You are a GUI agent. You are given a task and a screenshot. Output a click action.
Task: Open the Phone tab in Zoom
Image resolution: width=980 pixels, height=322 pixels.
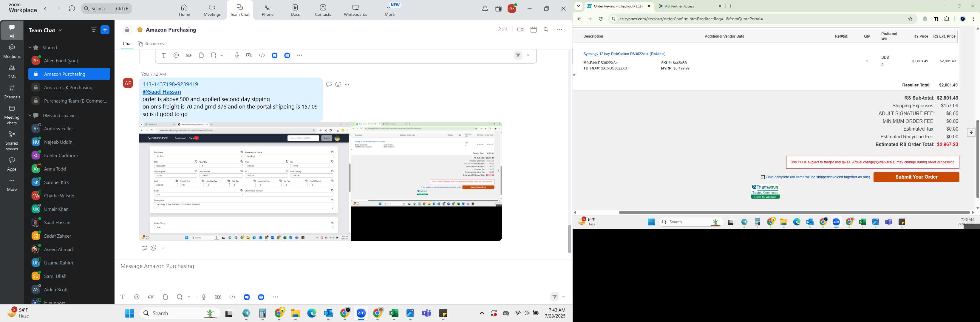pos(268,10)
